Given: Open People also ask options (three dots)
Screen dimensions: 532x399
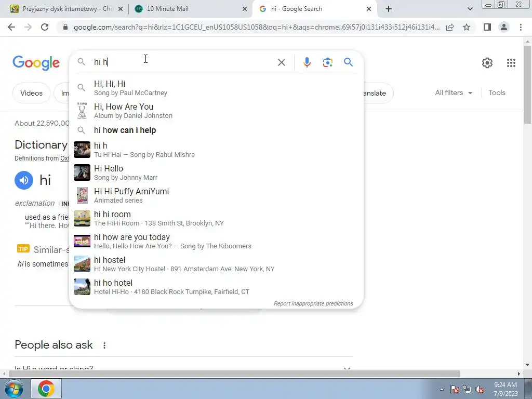Looking at the screenshot, I should (104, 345).
